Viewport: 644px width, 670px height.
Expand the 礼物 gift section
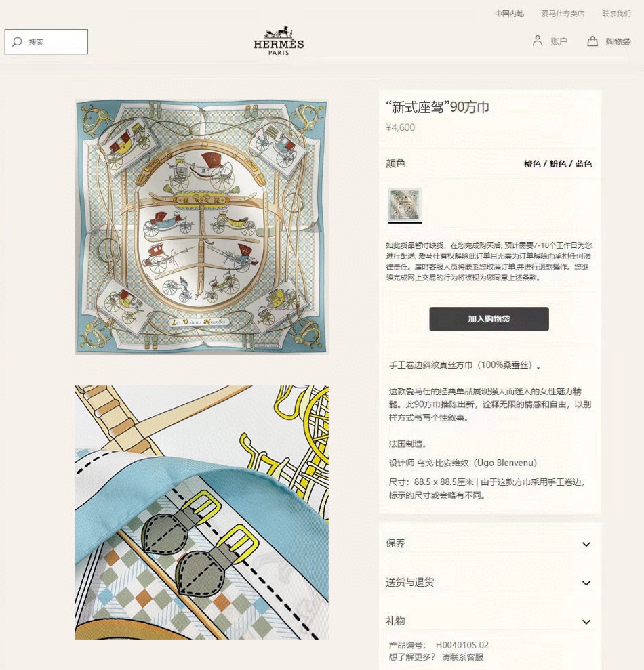click(x=488, y=621)
